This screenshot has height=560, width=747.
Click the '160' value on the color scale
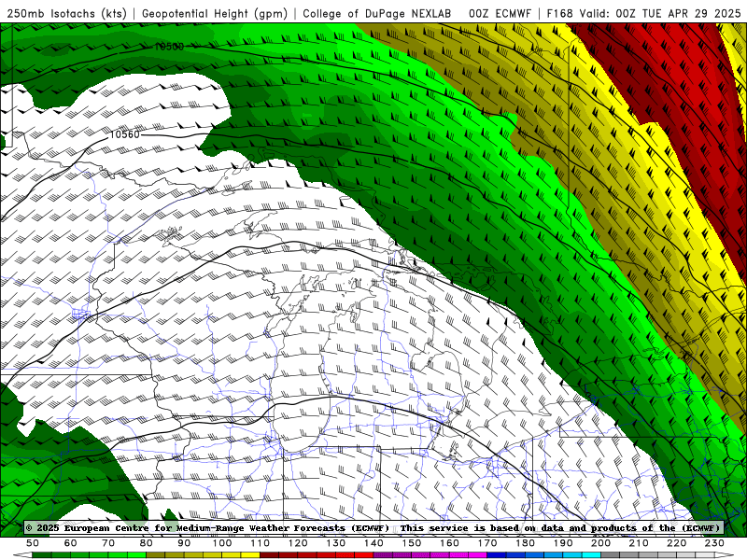[449, 543]
